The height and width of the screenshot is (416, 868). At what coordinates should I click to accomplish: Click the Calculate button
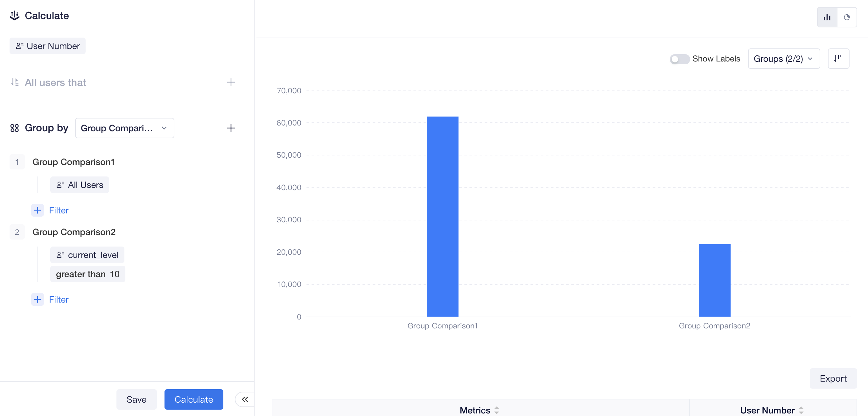(194, 399)
